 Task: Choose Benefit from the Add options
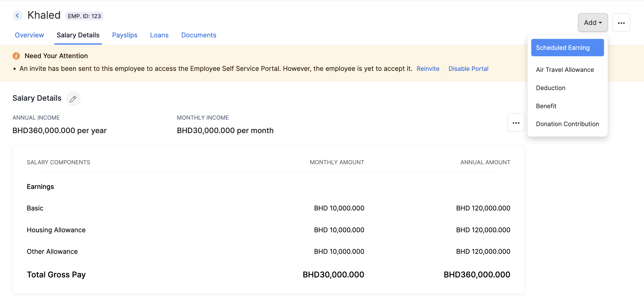[546, 106]
